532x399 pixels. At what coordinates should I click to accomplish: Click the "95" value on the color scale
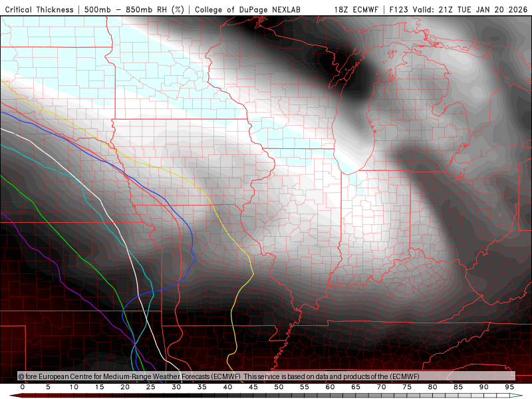509,387
